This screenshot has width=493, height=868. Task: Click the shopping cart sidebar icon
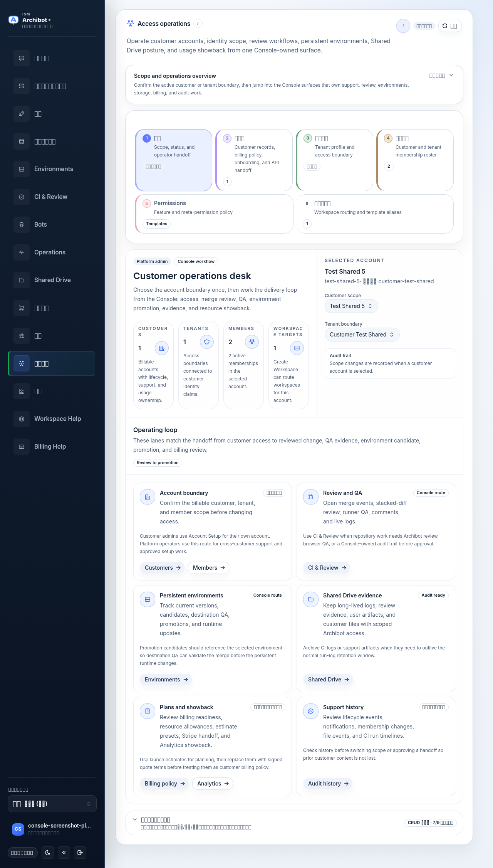[22, 308]
